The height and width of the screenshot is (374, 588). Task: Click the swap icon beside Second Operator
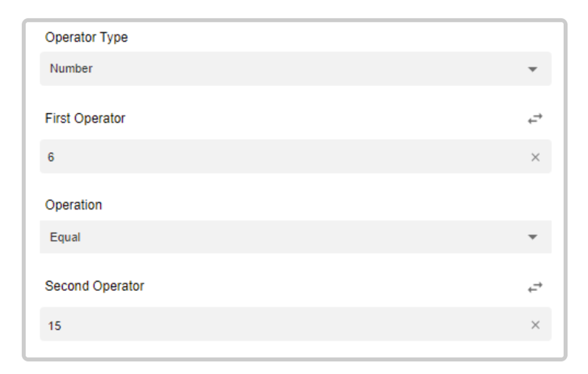535,287
